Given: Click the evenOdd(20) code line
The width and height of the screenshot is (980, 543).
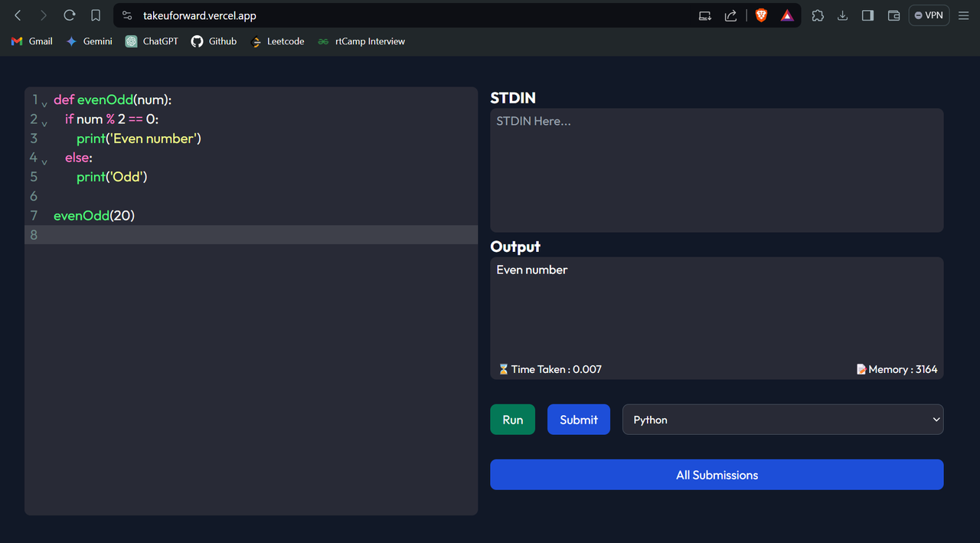Looking at the screenshot, I should (94, 215).
